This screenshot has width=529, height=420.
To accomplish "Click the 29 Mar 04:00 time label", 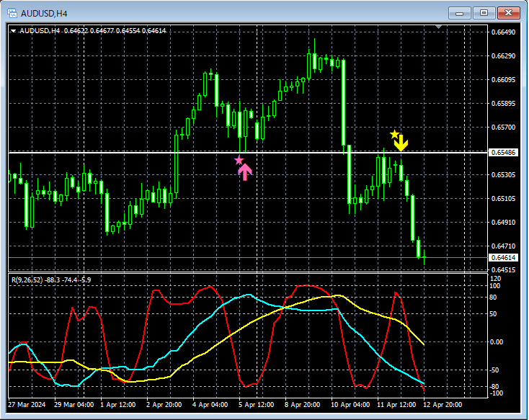I will pyautogui.click(x=74, y=404).
